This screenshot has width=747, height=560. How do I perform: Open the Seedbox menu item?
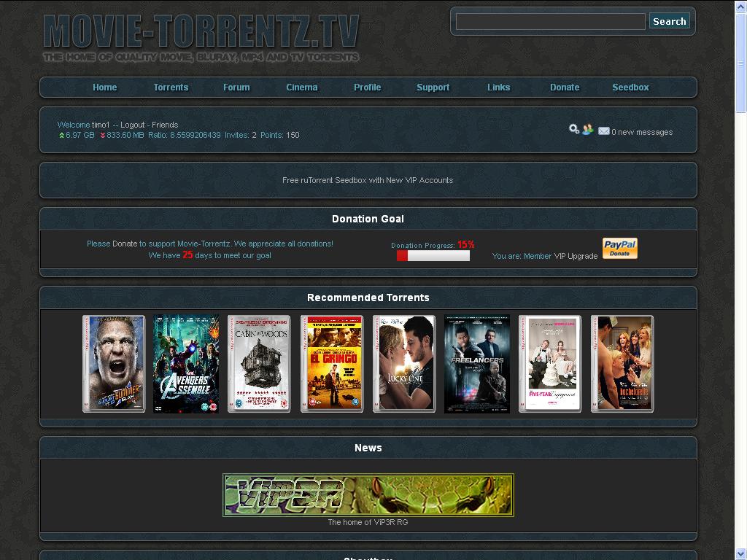click(x=630, y=87)
